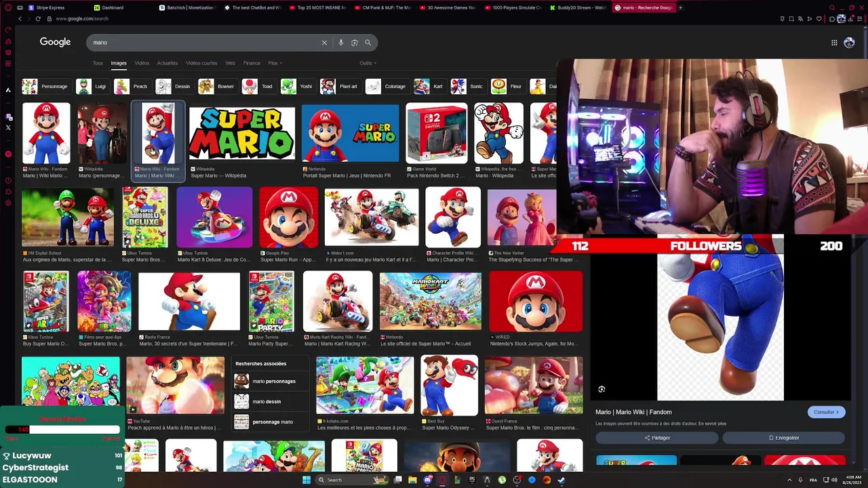This screenshot has height=488, width=868.
Task: Filter by the Yoshi chip
Action: point(298,87)
